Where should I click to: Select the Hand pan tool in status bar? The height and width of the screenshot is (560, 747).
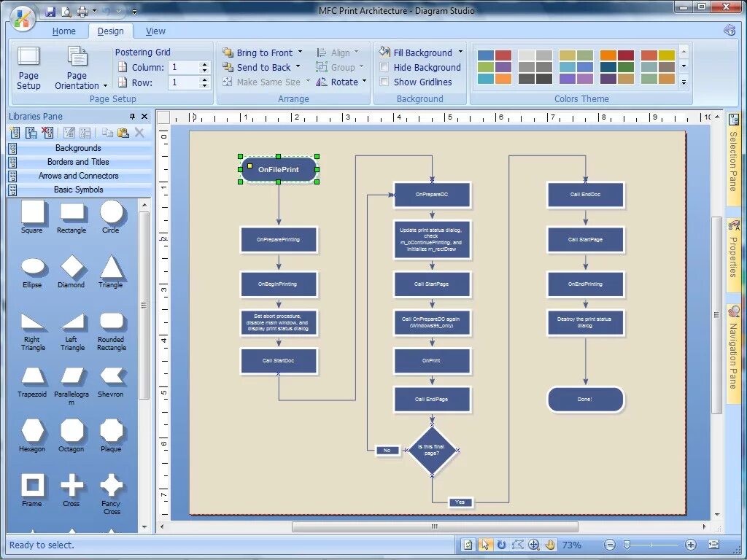pos(549,545)
